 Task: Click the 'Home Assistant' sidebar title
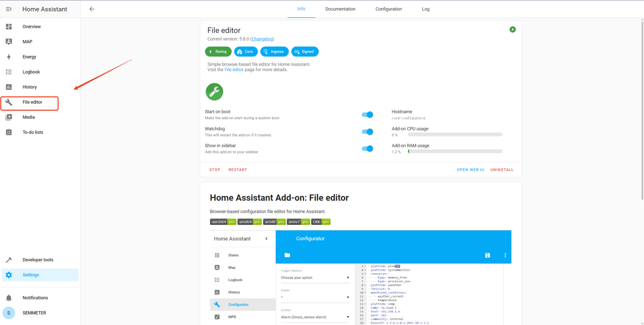coord(45,9)
